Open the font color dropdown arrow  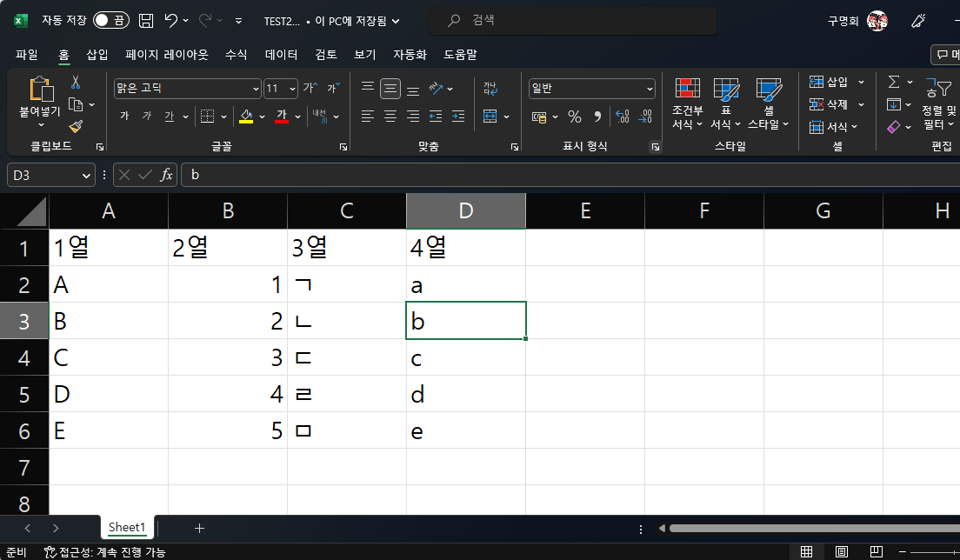(297, 117)
